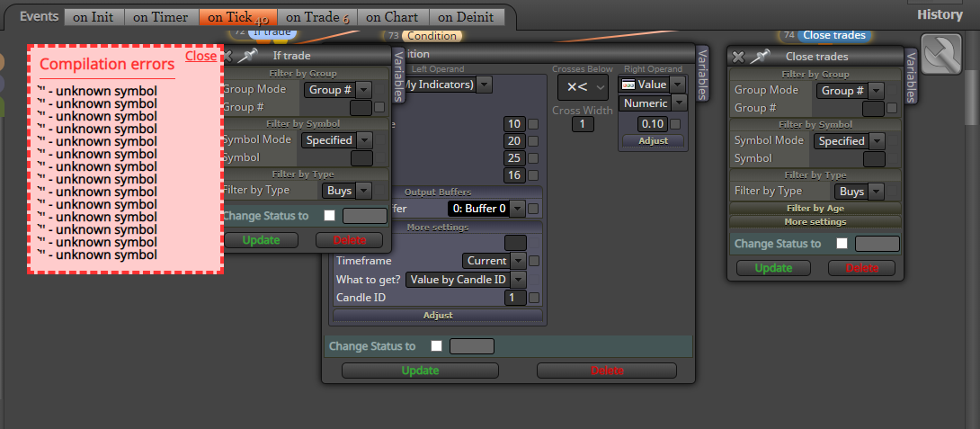Enable Change Status to in If trade panel
Image resolution: width=980 pixels, height=429 pixels.
330,216
